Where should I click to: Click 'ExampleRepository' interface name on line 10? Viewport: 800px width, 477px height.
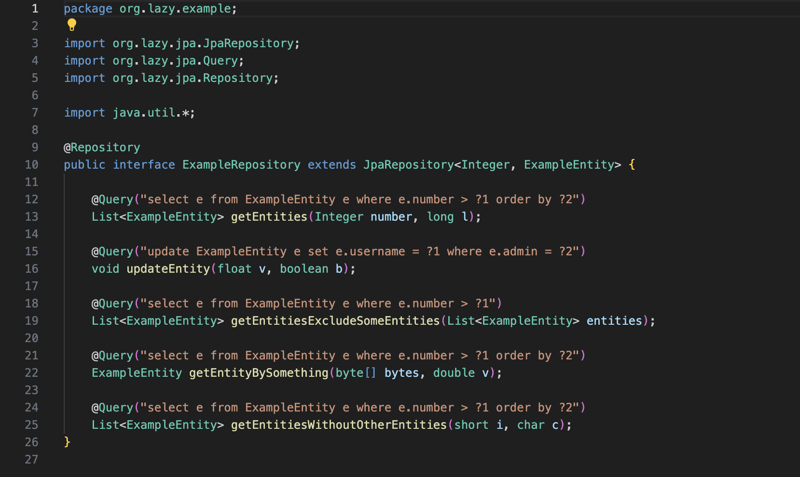[241, 165]
